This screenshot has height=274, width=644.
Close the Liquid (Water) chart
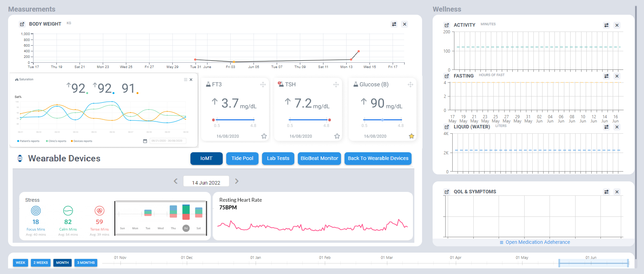pyautogui.click(x=617, y=127)
